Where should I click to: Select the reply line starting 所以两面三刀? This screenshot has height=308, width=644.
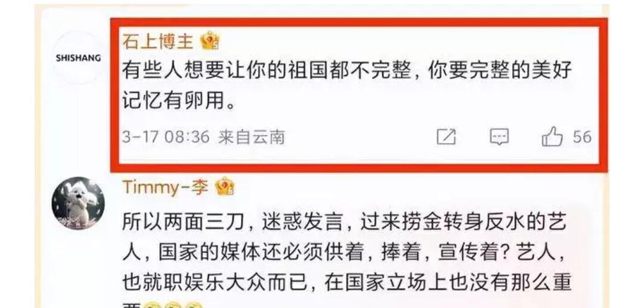[x=345, y=222]
